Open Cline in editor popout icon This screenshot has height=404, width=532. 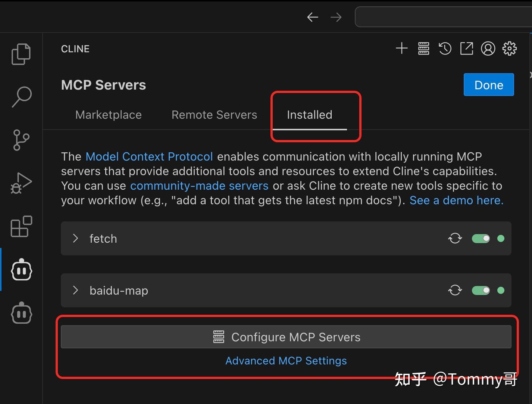pyautogui.click(x=466, y=48)
